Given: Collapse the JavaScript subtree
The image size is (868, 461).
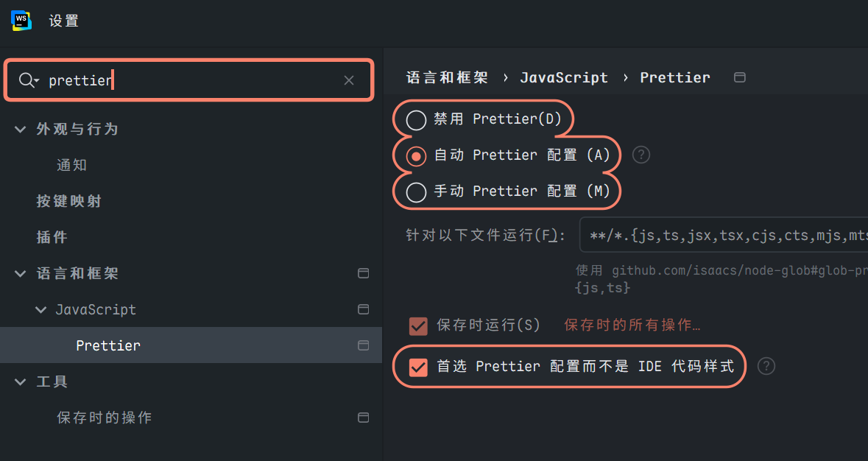Looking at the screenshot, I should [x=40, y=309].
